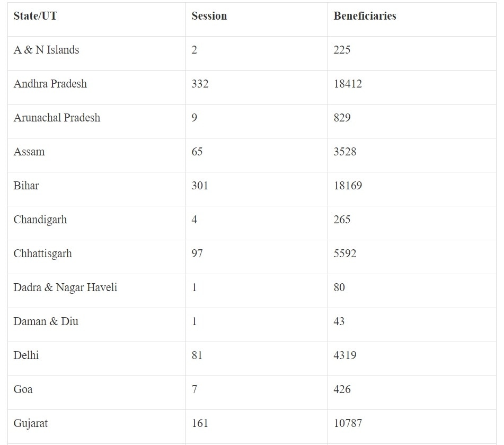Select the A & N Islands cell
Image resolution: width=504 pixels, height=445 pixels.
coord(46,50)
